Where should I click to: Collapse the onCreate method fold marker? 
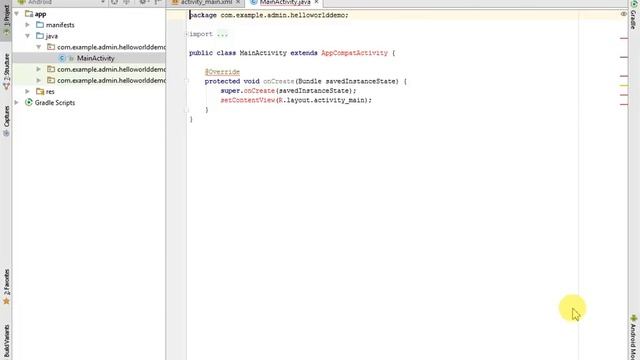187,81
